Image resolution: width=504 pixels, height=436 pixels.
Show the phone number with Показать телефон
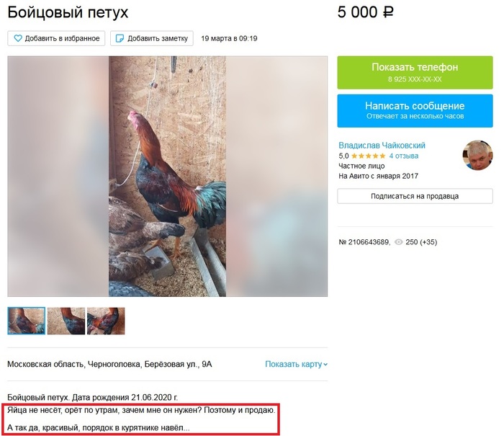coord(415,72)
